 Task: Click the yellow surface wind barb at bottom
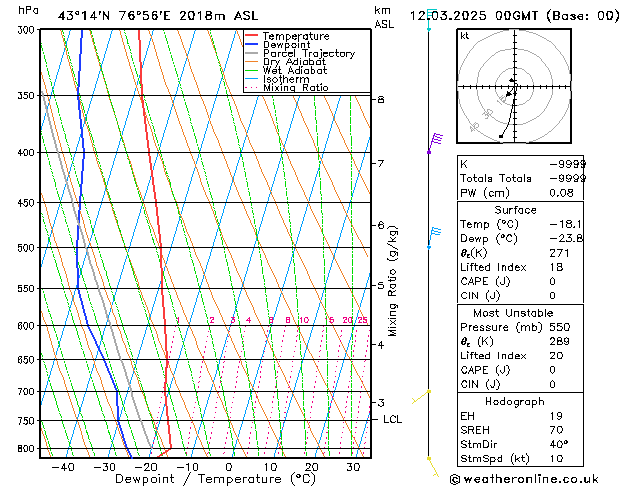[433, 466]
